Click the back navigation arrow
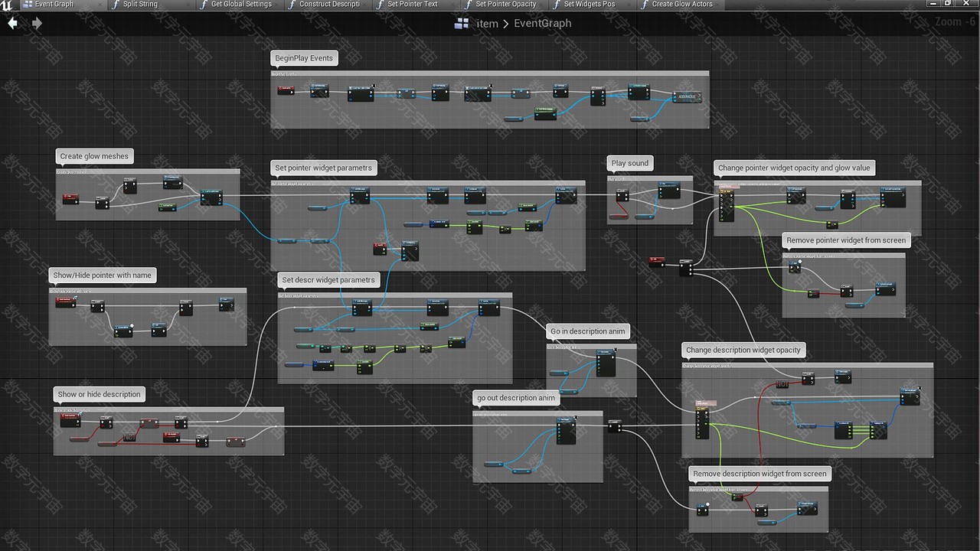Viewport: 980px width, 551px height. coord(12,23)
